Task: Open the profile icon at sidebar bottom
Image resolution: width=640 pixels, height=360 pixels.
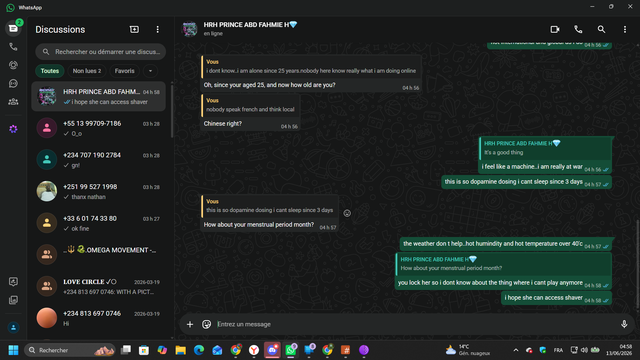Action: point(13,327)
